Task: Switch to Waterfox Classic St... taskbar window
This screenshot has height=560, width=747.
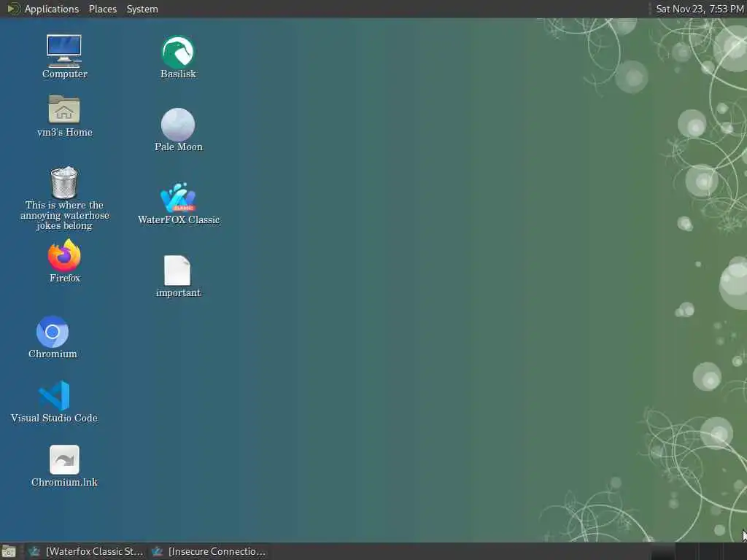Action: click(86, 551)
